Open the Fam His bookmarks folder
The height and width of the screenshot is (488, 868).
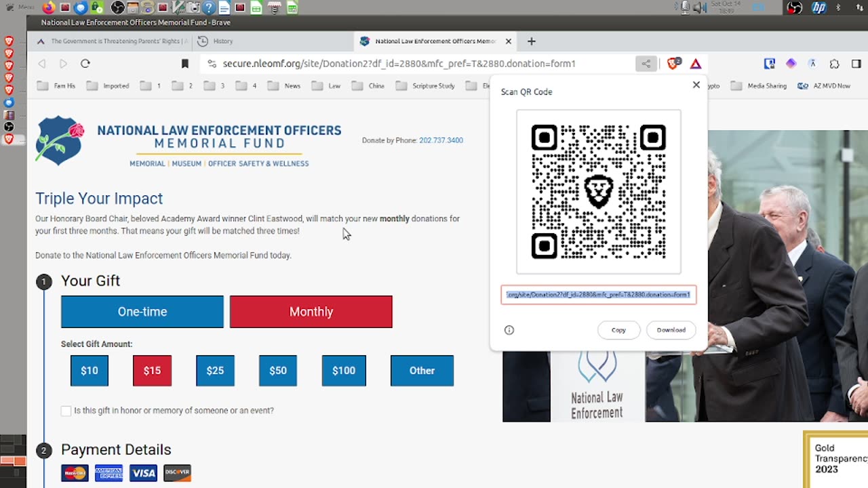(56, 86)
